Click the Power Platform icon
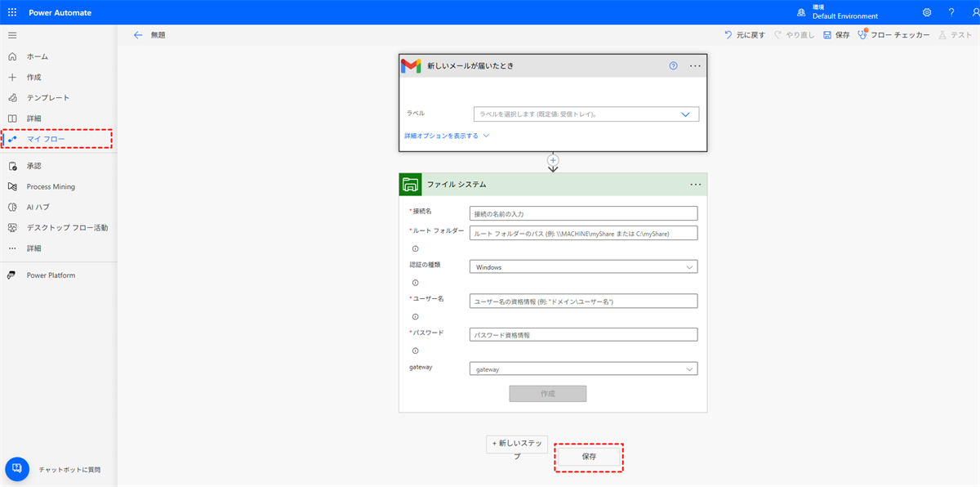Screen dimensions: 980x487 (12, 275)
